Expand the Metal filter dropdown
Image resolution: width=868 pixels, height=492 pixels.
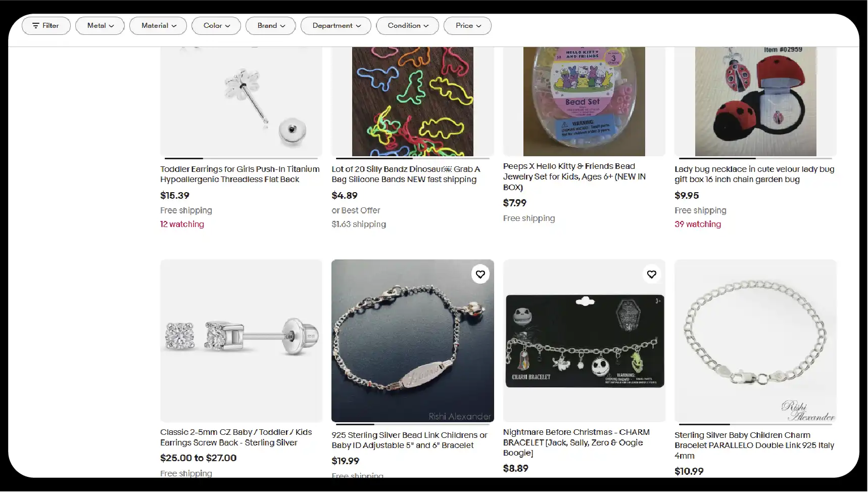(100, 26)
